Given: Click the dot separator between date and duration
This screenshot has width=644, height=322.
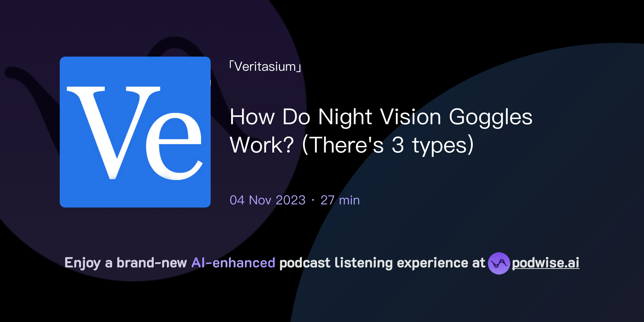Looking at the screenshot, I should click(x=312, y=200).
